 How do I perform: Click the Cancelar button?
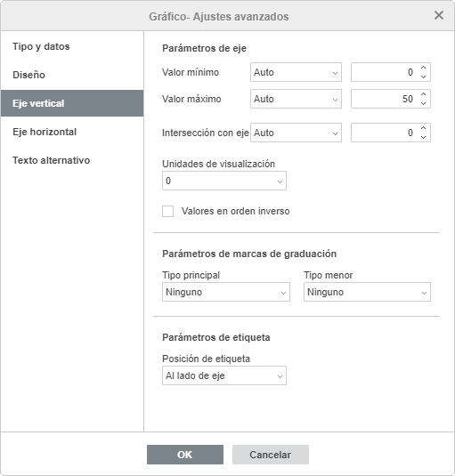click(271, 455)
